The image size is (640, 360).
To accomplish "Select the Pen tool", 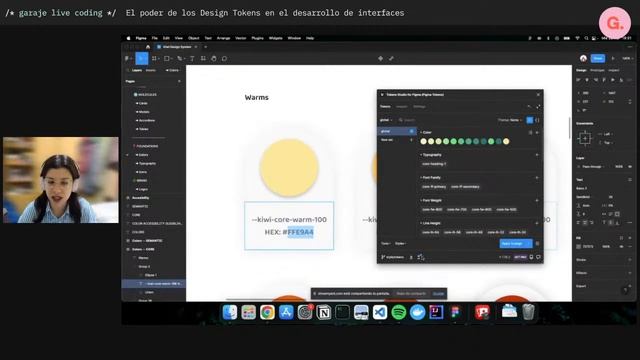I will pos(179,58).
